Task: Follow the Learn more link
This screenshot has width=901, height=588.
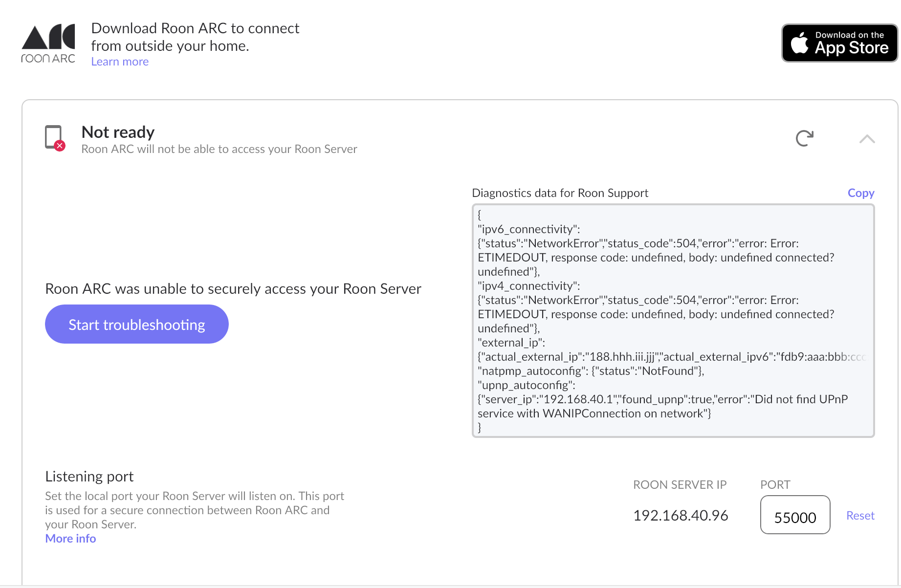Action: click(x=120, y=62)
